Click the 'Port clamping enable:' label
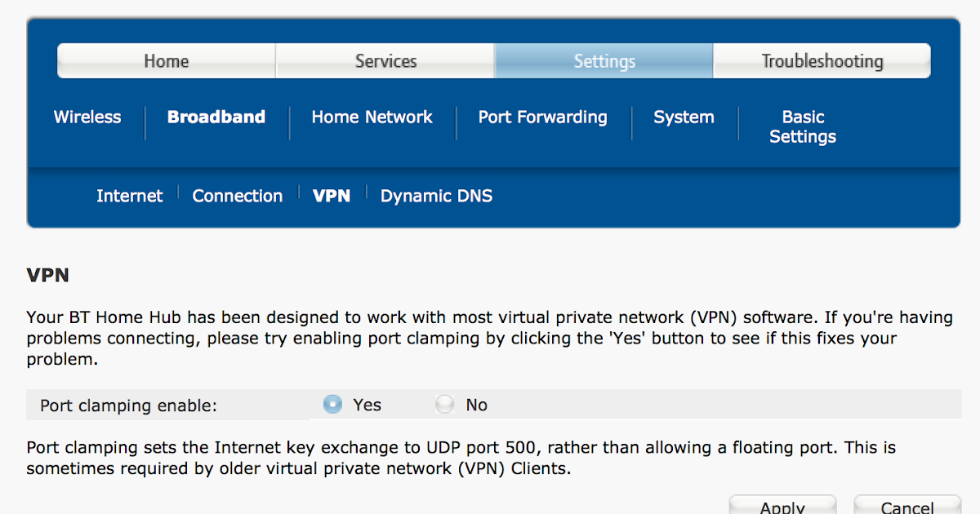This screenshot has width=980, height=514. tap(129, 405)
